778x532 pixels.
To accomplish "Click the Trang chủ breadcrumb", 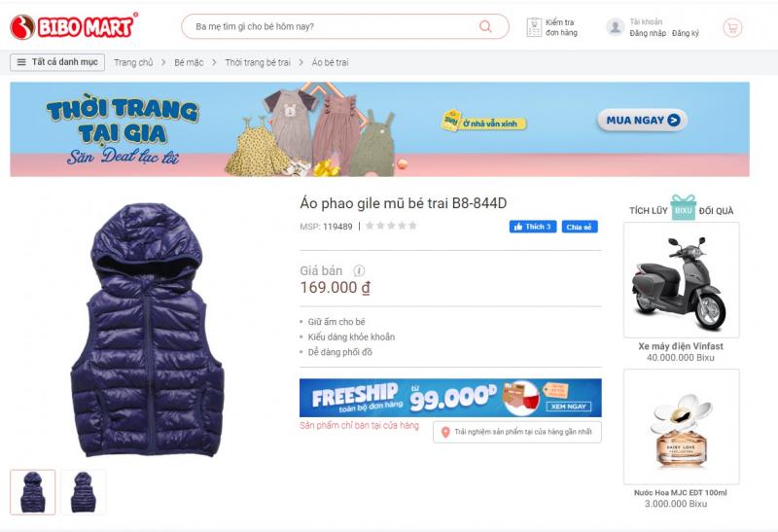I will (133, 62).
